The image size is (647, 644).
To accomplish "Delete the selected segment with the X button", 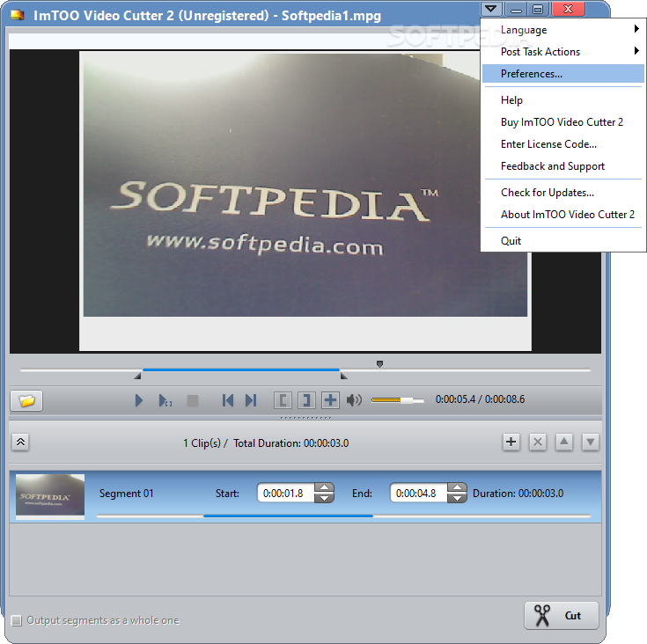I will coord(538,442).
